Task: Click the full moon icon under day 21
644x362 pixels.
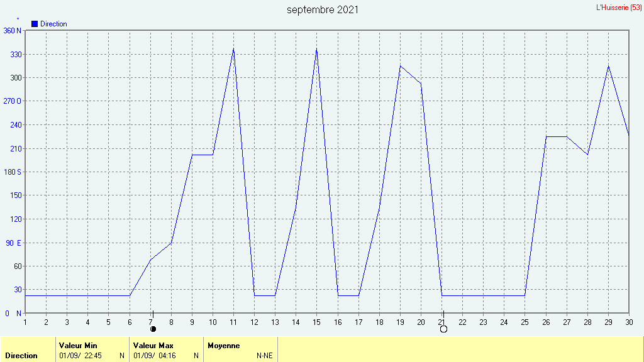Action: tap(443, 329)
